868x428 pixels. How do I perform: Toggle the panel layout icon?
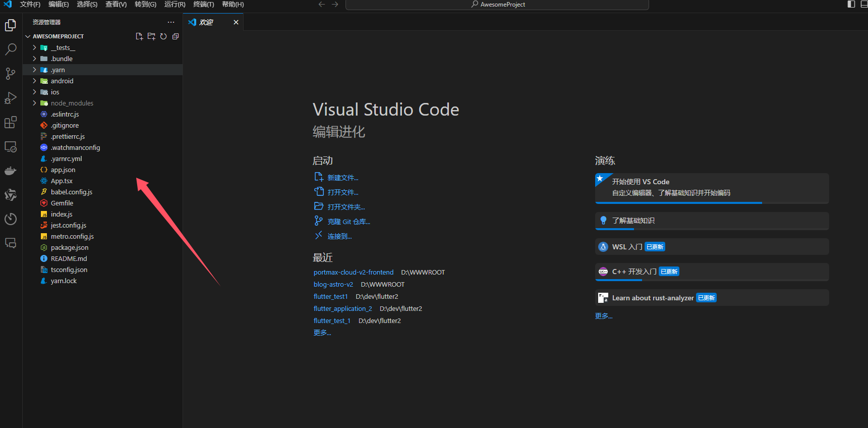pos(863,5)
